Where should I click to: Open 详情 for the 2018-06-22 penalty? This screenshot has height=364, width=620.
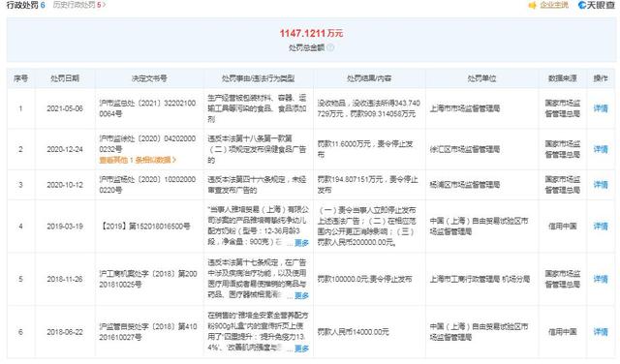pyautogui.click(x=601, y=332)
